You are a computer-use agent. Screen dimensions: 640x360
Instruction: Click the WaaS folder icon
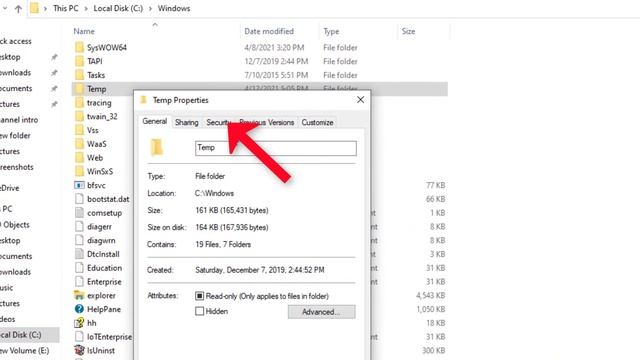[79, 144]
